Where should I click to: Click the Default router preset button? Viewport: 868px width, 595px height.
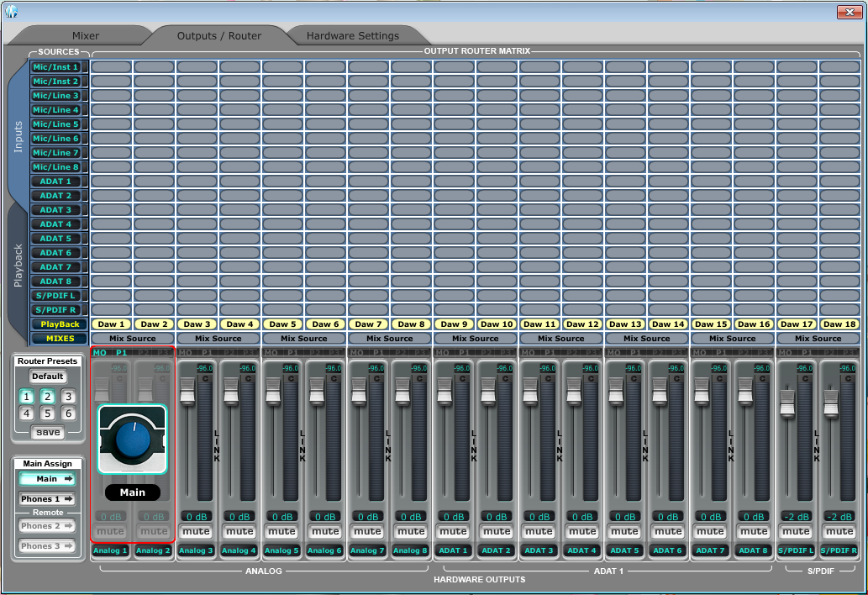[x=48, y=376]
